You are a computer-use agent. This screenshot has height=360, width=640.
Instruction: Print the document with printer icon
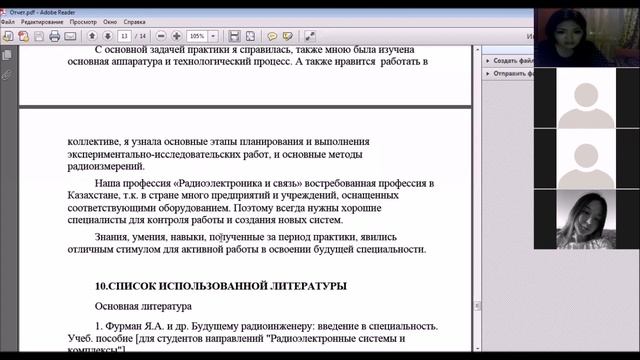[54, 36]
